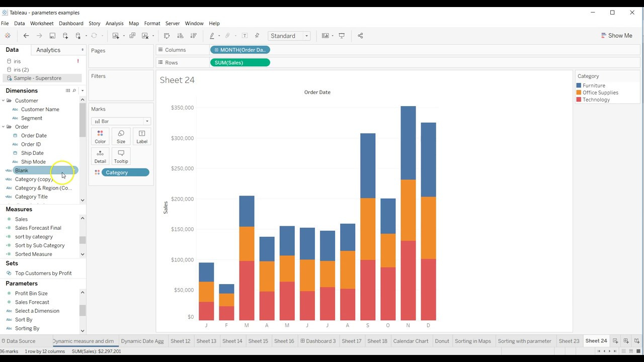Click the pause auto updates icon
This screenshot has width=644, height=362.
[x=78, y=36]
